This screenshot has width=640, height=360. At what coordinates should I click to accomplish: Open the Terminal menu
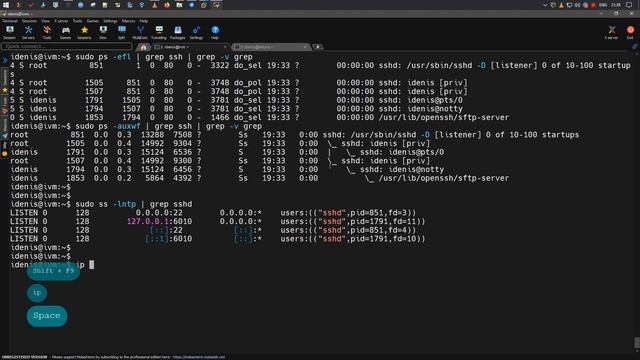pyautogui.click(x=10, y=21)
